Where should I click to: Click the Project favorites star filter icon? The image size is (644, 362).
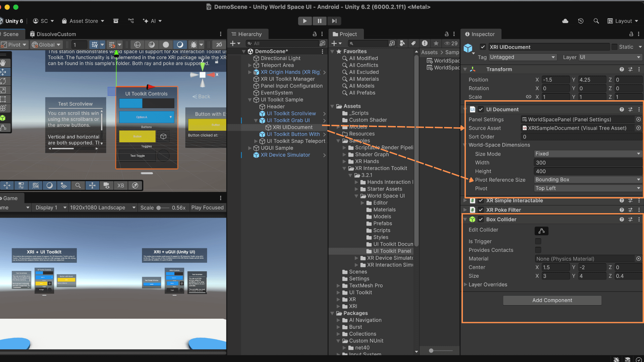click(x=436, y=43)
